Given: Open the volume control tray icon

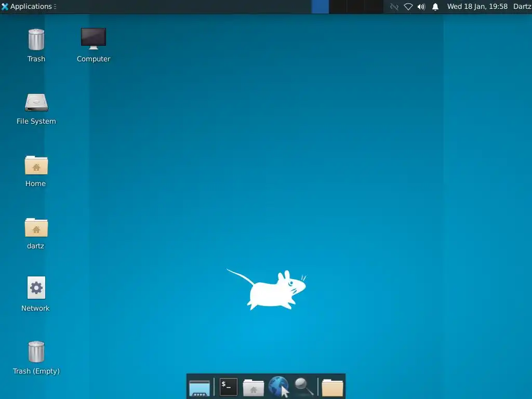Looking at the screenshot, I should click(x=421, y=7).
